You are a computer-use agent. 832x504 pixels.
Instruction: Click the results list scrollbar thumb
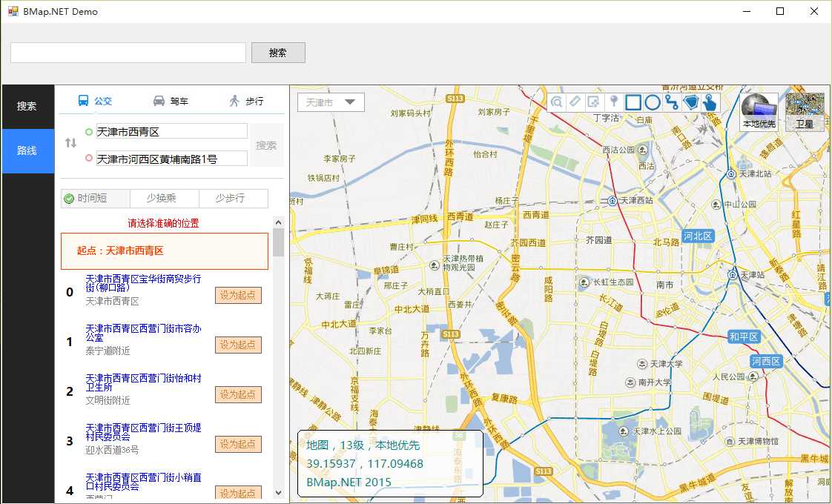[279, 242]
